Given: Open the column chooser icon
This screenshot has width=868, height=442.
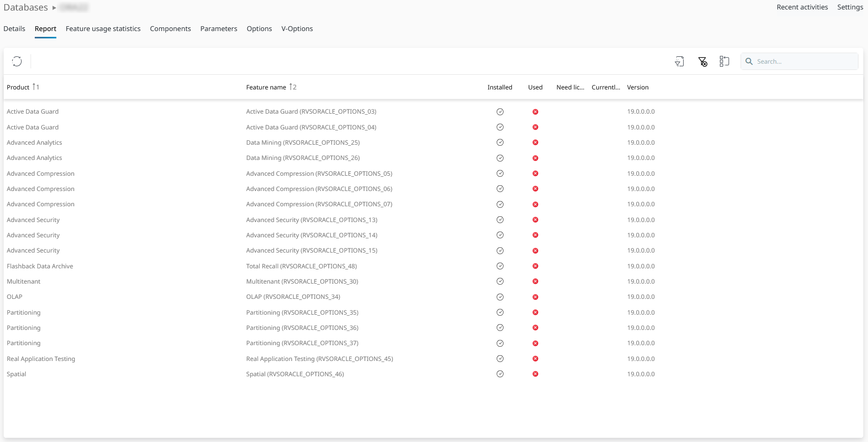Looking at the screenshot, I should pos(724,62).
